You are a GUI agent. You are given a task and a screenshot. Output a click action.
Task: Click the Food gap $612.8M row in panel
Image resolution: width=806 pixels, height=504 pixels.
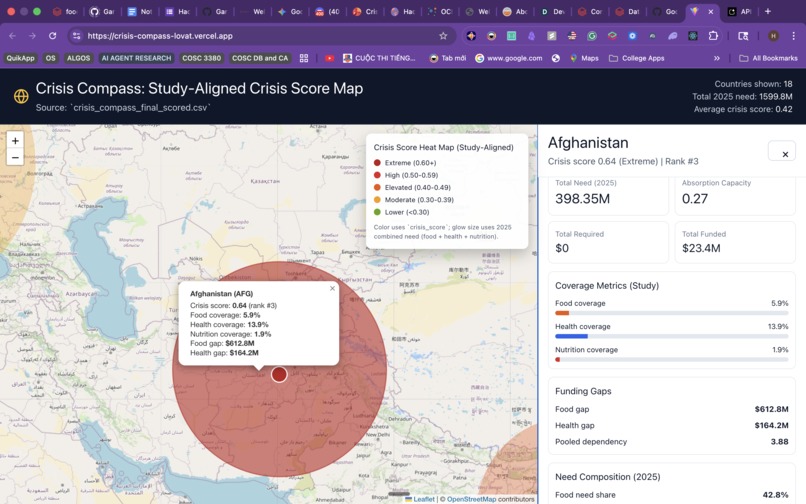point(671,409)
